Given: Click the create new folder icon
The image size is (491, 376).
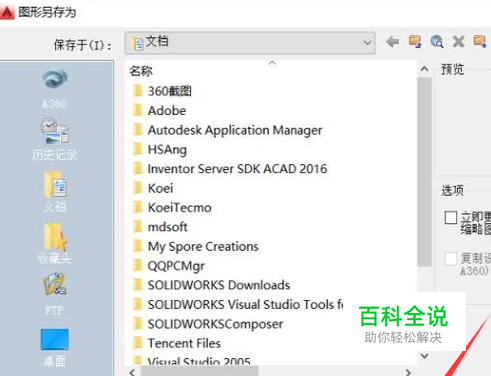Looking at the screenshot, I should click(480, 41).
